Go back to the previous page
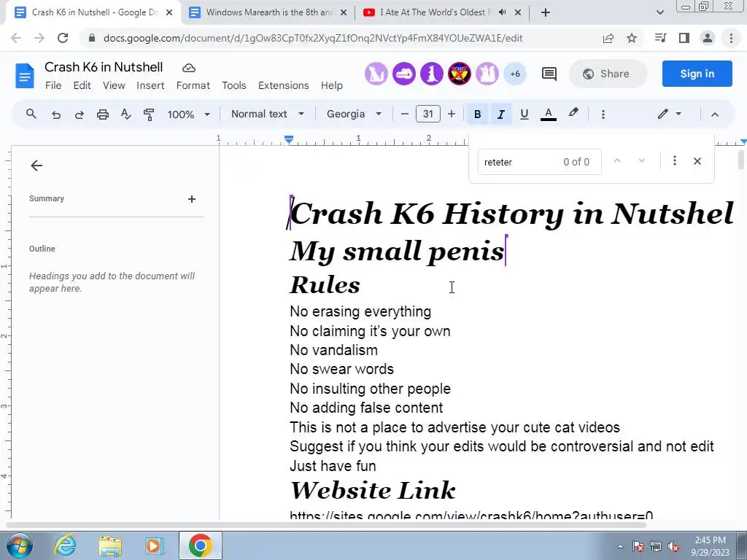Viewport: 747px width, 560px height. 16,38
